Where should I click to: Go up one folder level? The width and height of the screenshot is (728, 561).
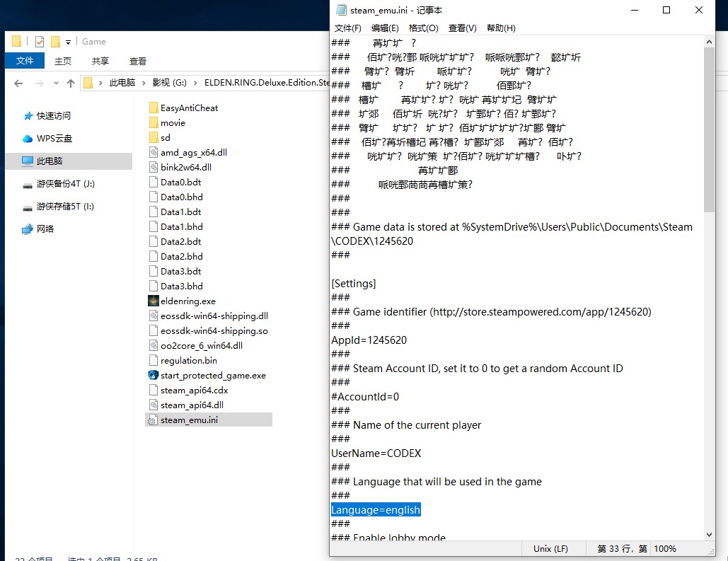coord(71,83)
